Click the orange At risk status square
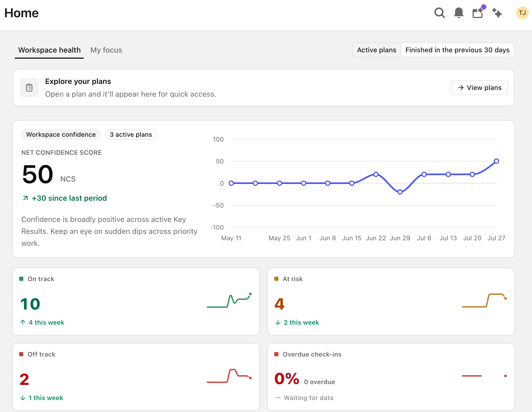Image resolution: width=532 pixels, height=412 pixels. tap(276, 279)
